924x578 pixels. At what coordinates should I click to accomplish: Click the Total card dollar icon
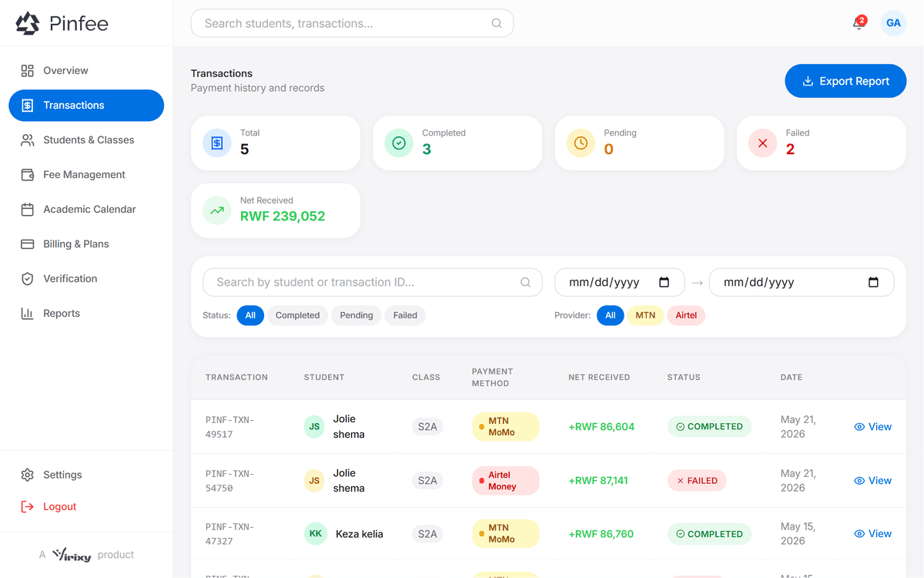(x=217, y=143)
